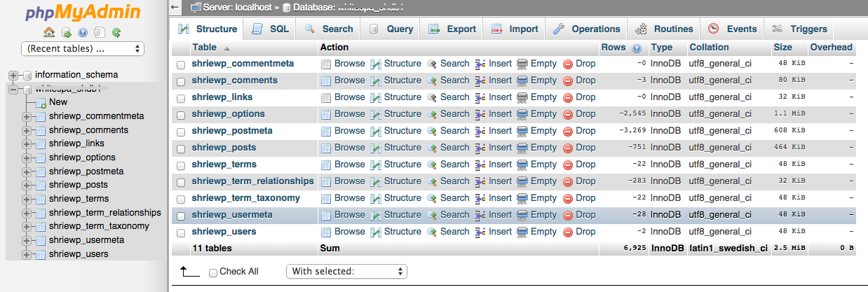868x292 pixels.
Task: Open the Triggers tab
Action: [799, 29]
